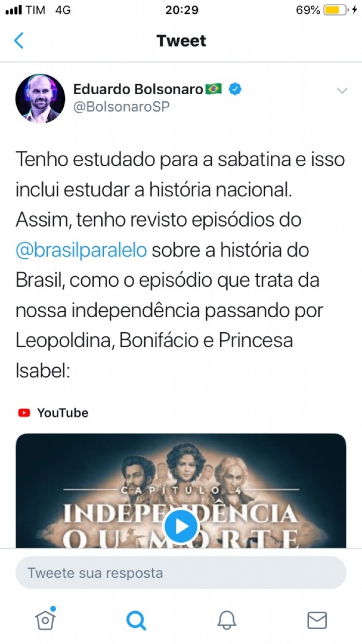The width and height of the screenshot is (362, 644).
Task: Click the Eduardo Bolsonaro display name
Action: pos(138,89)
